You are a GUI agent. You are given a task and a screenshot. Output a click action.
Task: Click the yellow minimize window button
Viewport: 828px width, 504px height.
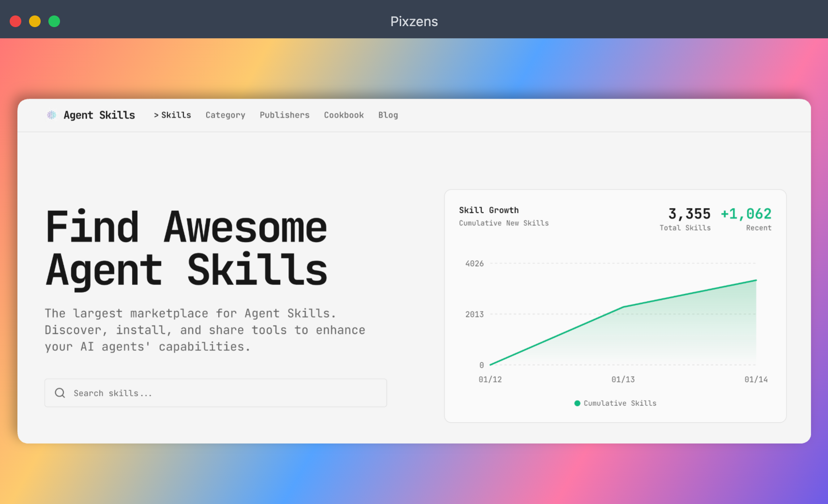click(35, 21)
